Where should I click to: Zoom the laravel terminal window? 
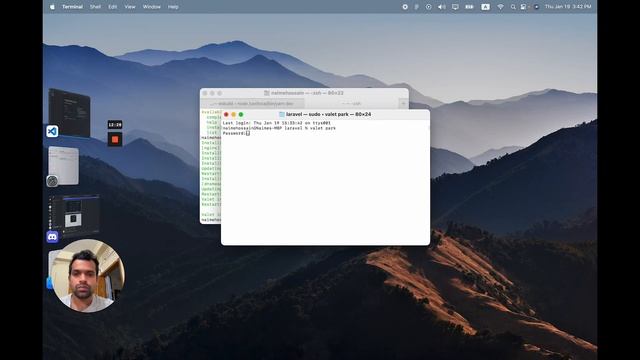tap(241, 114)
